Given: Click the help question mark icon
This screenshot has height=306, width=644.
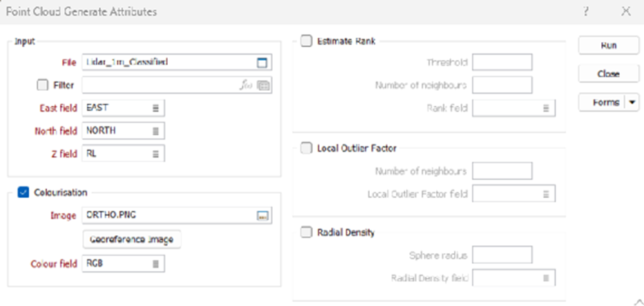Looking at the screenshot, I should (x=585, y=11).
